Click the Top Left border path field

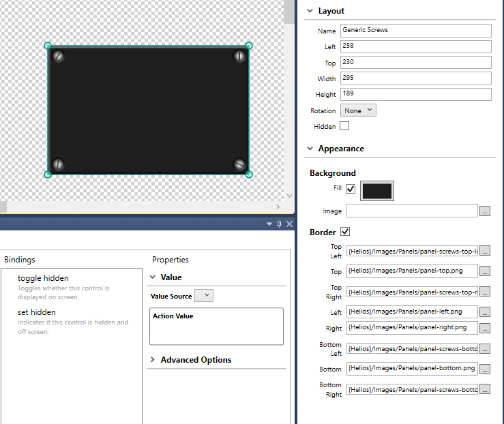tap(412, 251)
